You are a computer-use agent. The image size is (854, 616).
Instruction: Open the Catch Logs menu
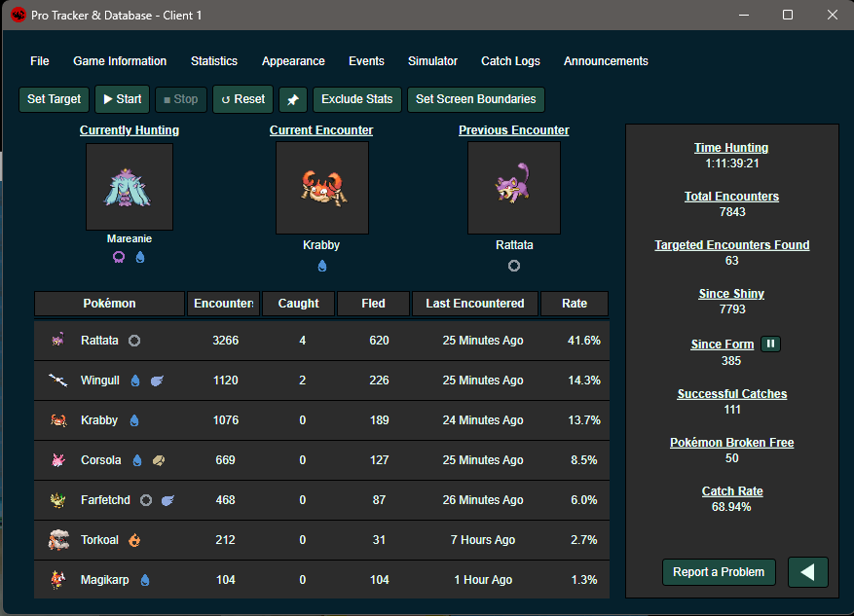coord(510,61)
